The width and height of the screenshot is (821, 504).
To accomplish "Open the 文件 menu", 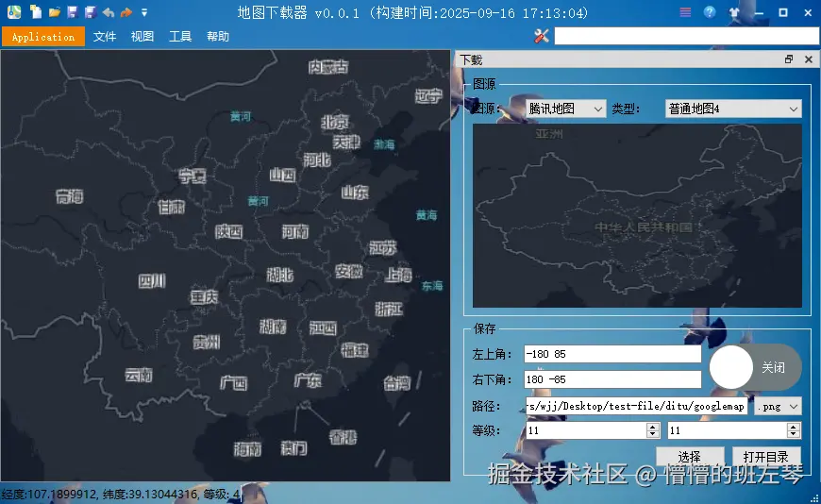I will click(105, 37).
